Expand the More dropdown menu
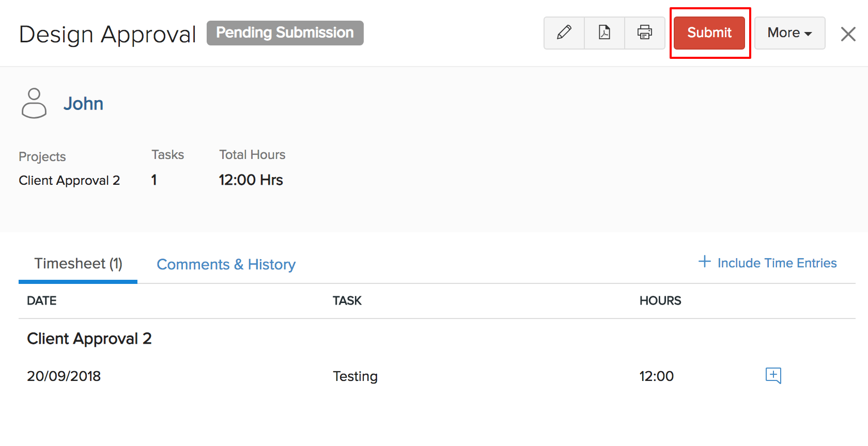The height and width of the screenshot is (446, 868). 789,33
